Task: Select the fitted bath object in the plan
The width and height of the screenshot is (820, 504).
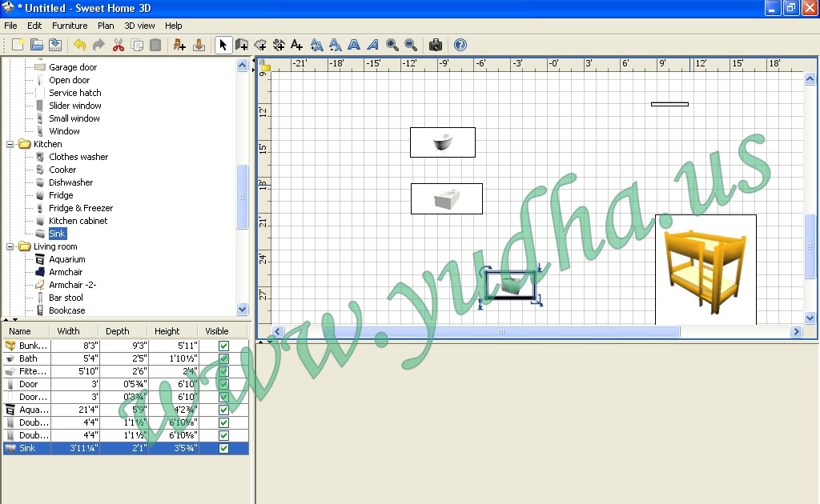Action: pyautogui.click(x=447, y=198)
